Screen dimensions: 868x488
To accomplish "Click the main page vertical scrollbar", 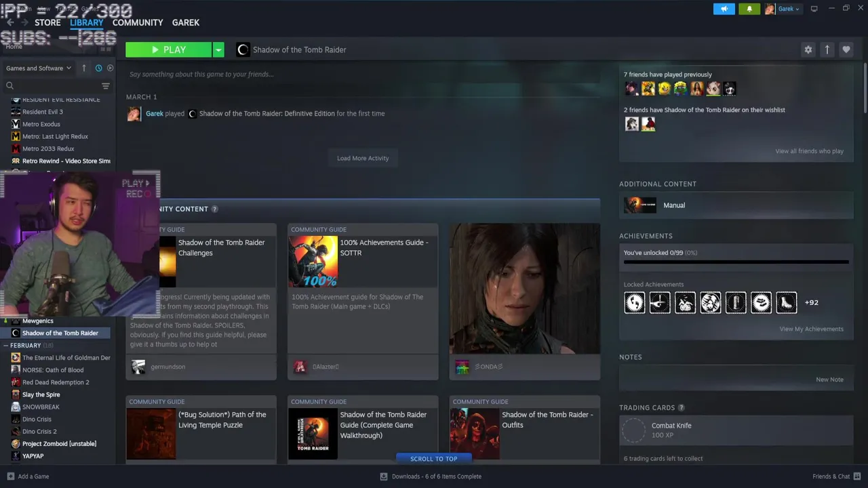I will click(x=865, y=88).
